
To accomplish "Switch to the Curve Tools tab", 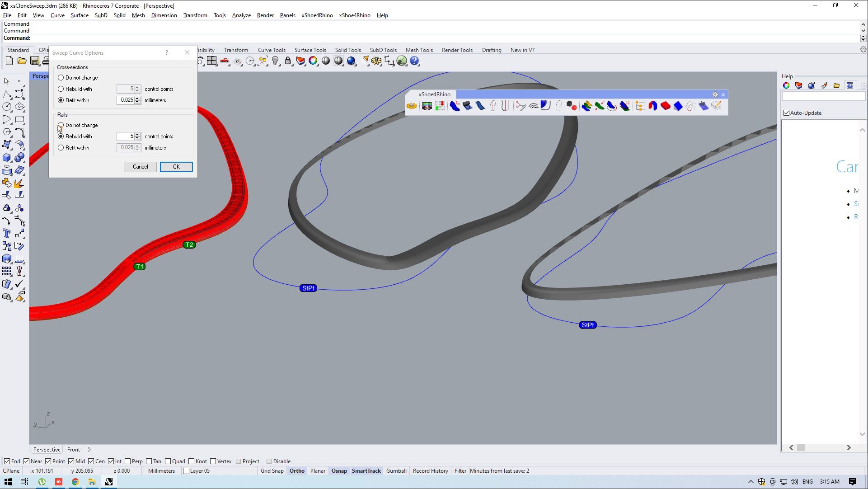I will (272, 50).
